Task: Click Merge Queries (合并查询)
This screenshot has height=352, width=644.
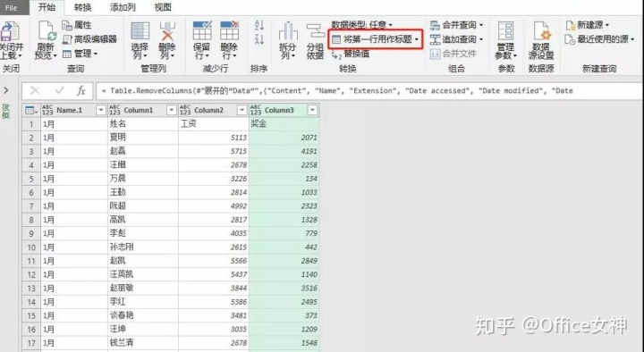Action: [456, 25]
